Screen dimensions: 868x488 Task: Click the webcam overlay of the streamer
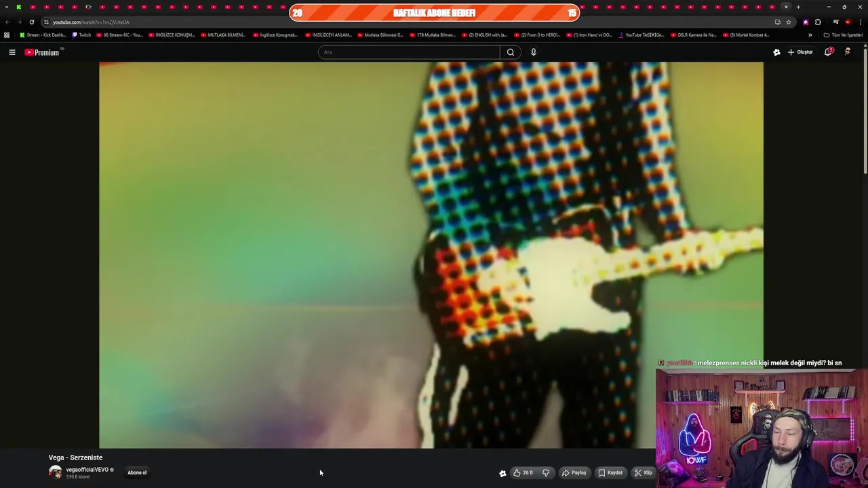pyautogui.click(x=762, y=427)
